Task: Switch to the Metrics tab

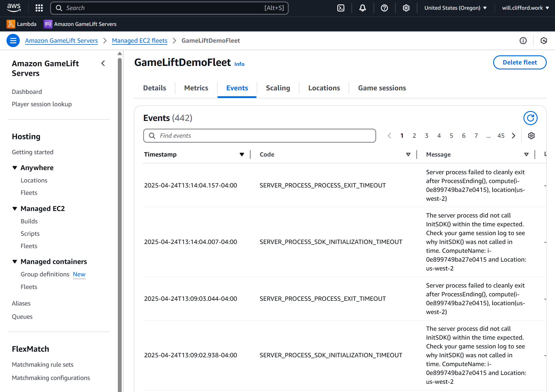Action: [196, 88]
